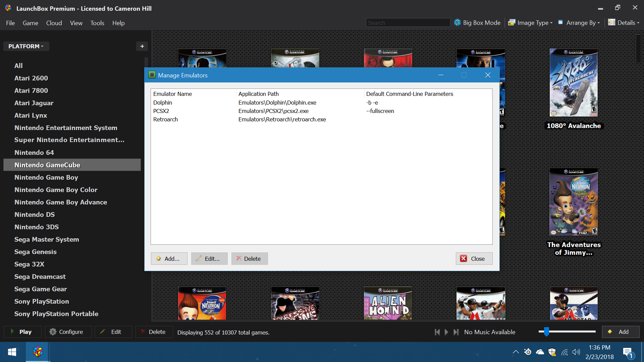The height and width of the screenshot is (362, 644).
Task: Select Sega Dreamcast platform
Action: 72,277
